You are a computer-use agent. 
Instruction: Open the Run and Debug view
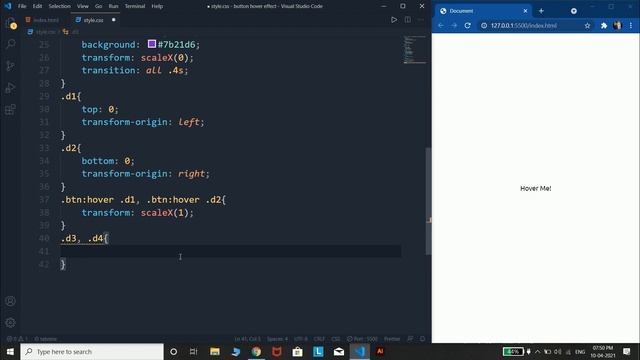11,88
